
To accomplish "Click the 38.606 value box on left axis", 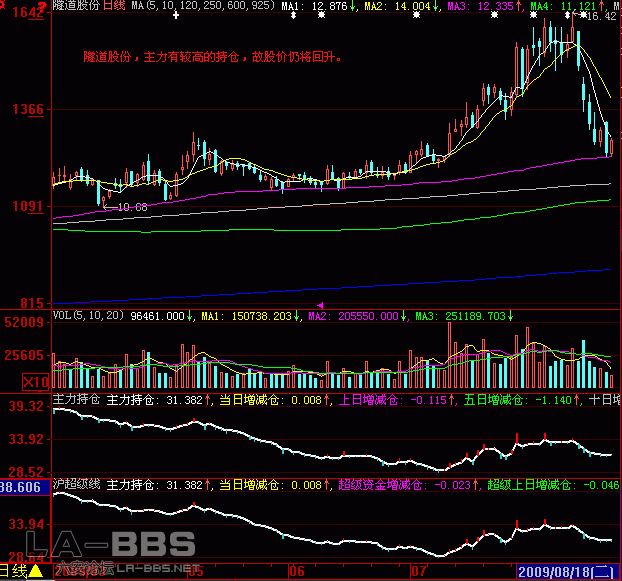I will click(x=22, y=487).
